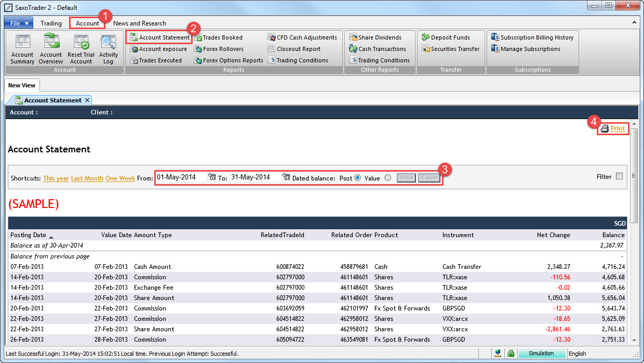Viewport: 644px width, 363px height.
Task: Open Forex Rollovers report
Action: 219,49
